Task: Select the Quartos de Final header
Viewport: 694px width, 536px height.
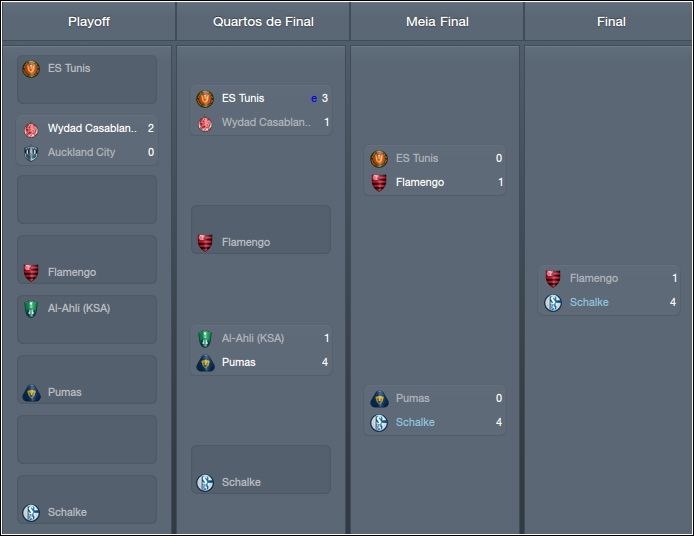Action: (x=263, y=21)
